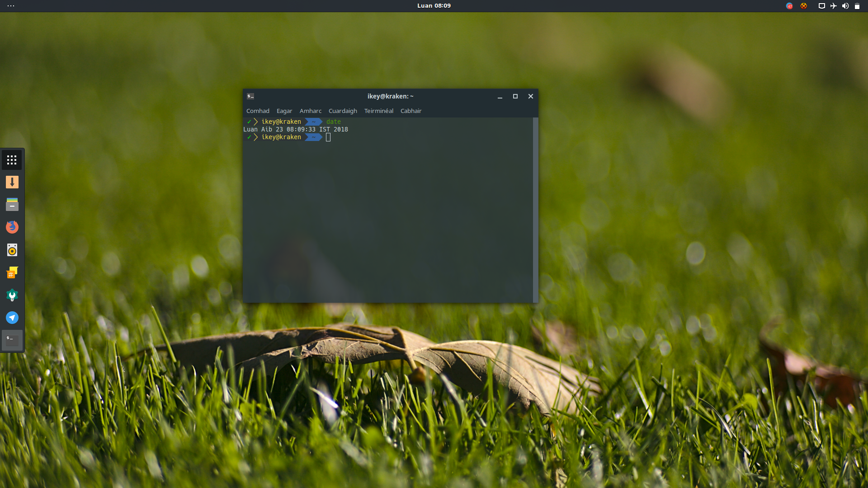Open the volume speaker tray icon

point(845,6)
